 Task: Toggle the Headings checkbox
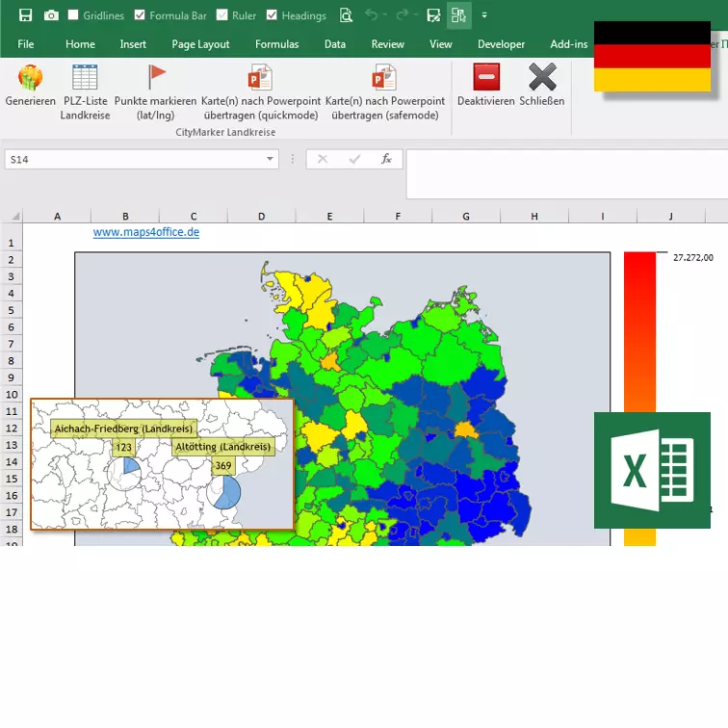point(272,15)
